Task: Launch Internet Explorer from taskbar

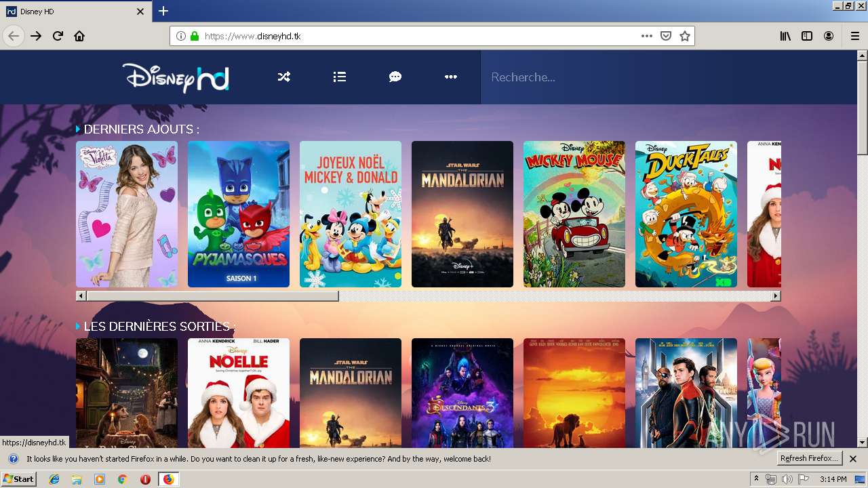Action: 54,479
